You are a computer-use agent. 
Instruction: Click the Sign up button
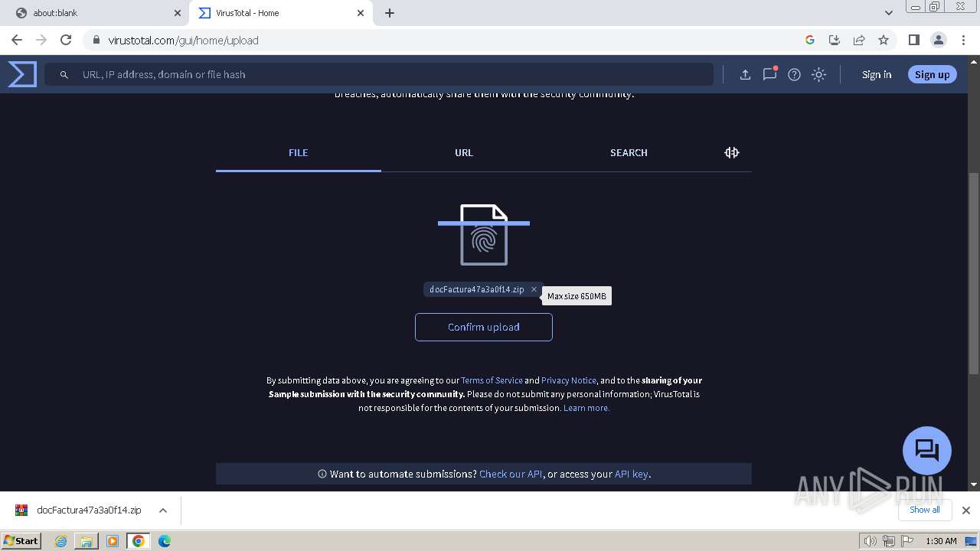[932, 74]
